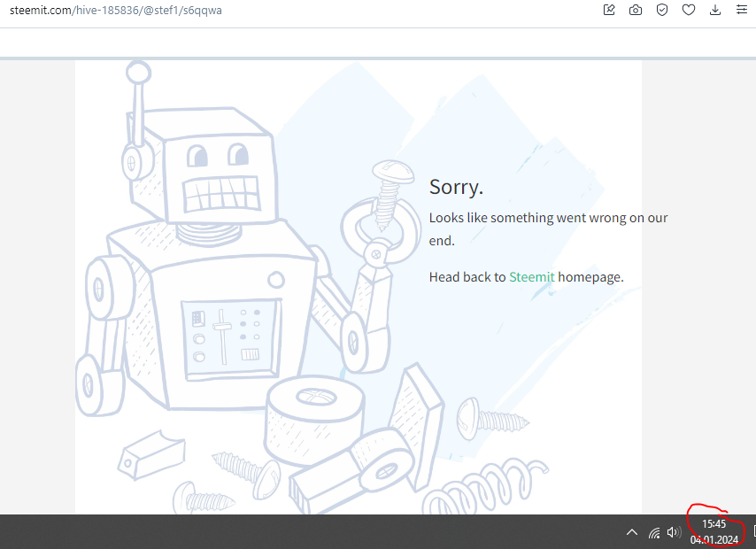Open the shield privacy protection icon
This screenshot has height=549, width=756.
662,10
